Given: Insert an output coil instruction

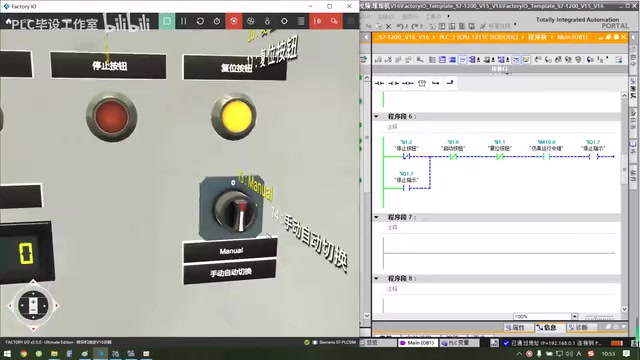Looking at the screenshot, I should click(407, 83).
